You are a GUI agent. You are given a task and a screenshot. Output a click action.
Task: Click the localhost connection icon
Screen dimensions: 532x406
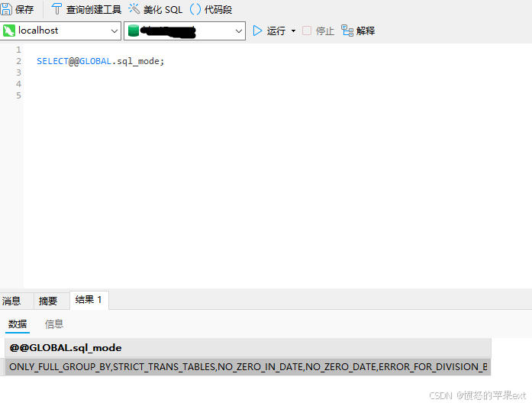[9, 31]
